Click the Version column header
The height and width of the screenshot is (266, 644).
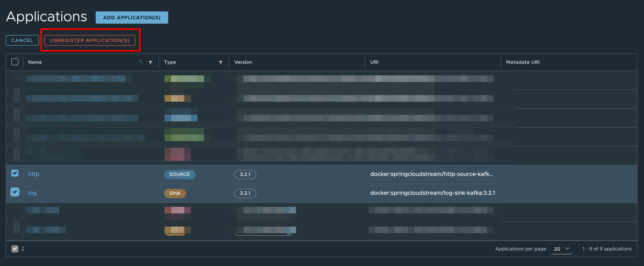(x=243, y=62)
